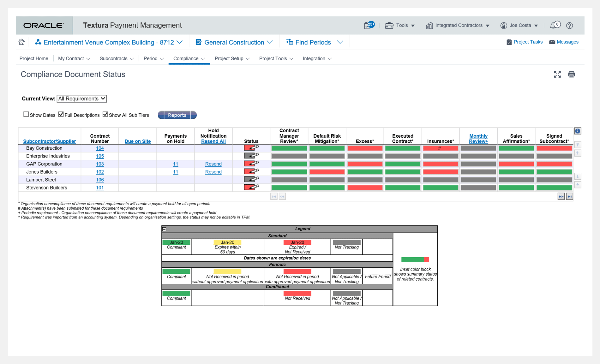Screen dimensions: 600x364
Task: Expand the General Construction contract selector
Action: click(234, 42)
